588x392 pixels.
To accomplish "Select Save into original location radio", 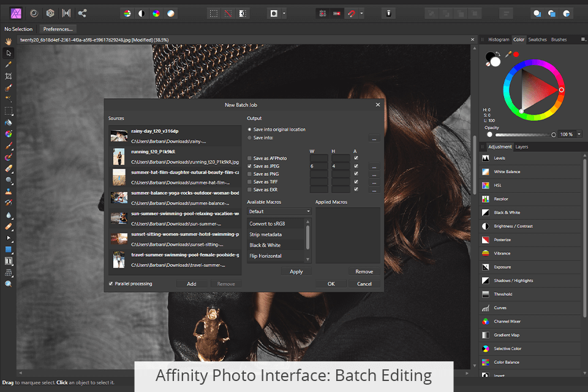I will [x=249, y=129].
